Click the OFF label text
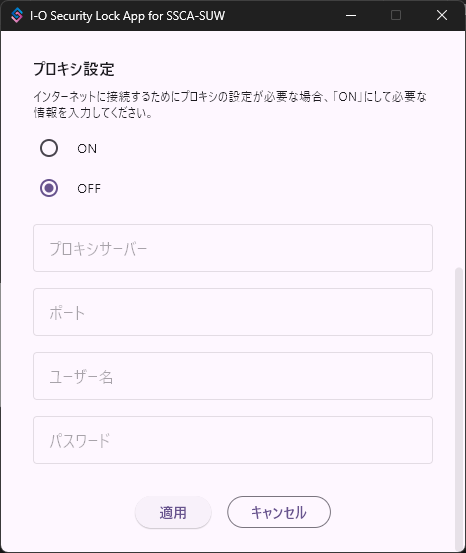Image resolution: width=466 pixels, height=553 pixels. (x=89, y=188)
